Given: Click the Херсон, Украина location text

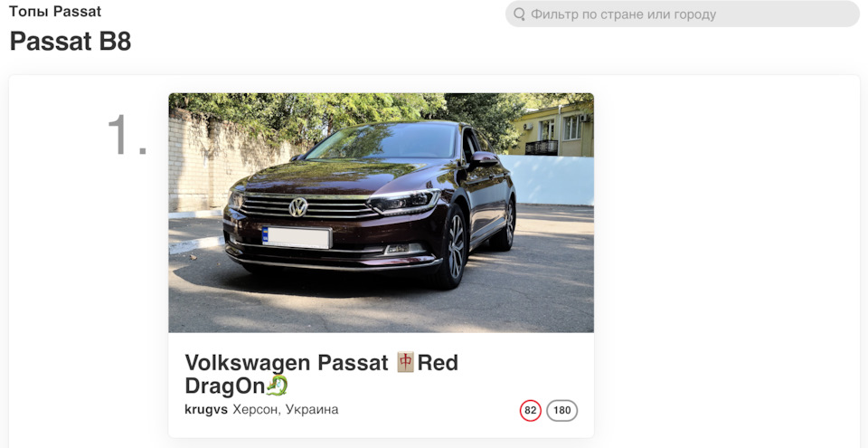Looking at the screenshot, I should click(286, 410).
